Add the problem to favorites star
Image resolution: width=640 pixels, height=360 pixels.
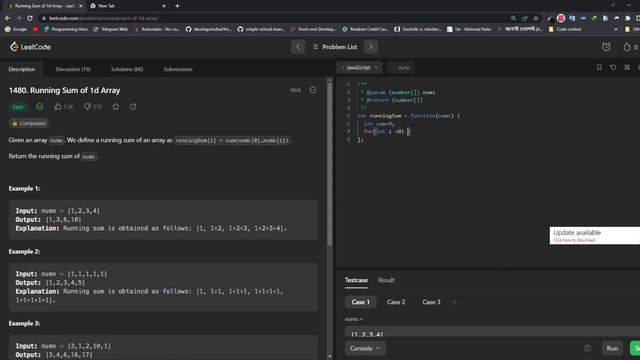(x=116, y=107)
